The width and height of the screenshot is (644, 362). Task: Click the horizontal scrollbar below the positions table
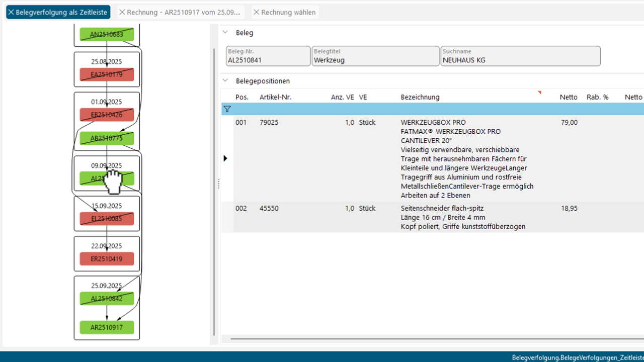pyautogui.click(x=433, y=339)
